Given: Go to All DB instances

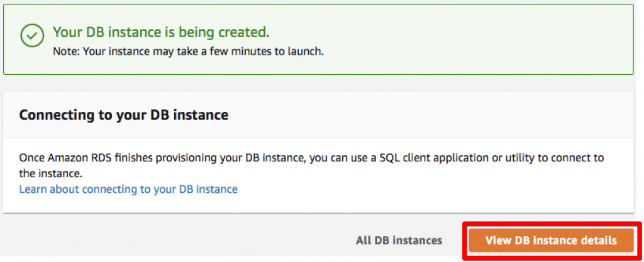Looking at the screenshot, I should [399, 240].
